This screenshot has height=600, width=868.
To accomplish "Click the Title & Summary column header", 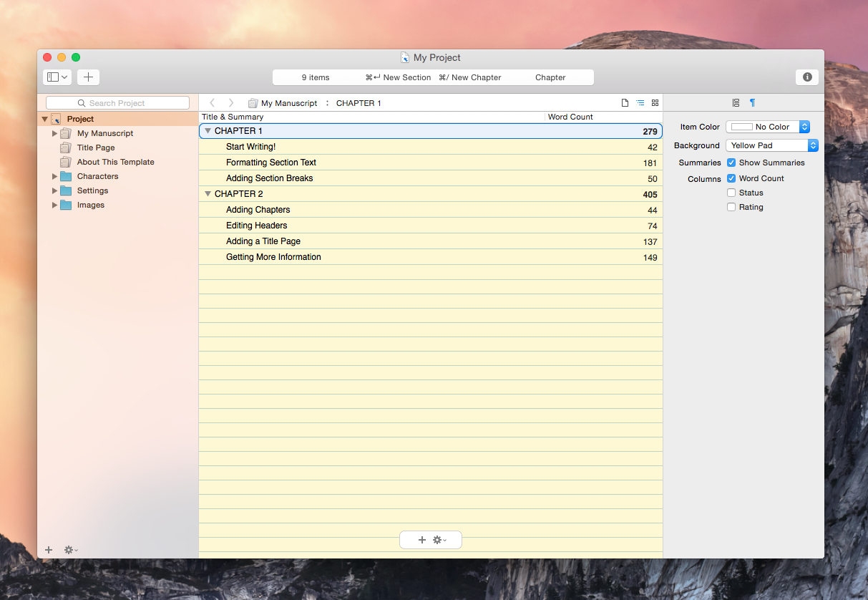I will click(x=233, y=117).
